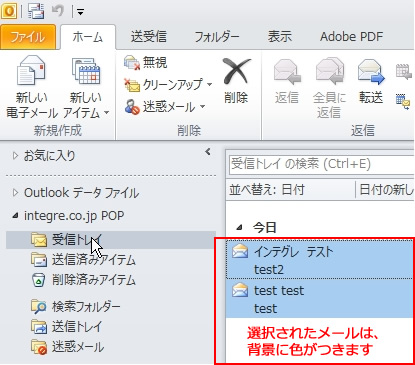The width and height of the screenshot is (415, 365).
Task: Click the 検索フォルダー magnifier icon
Action: pyautogui.click(x=39, y=307)
